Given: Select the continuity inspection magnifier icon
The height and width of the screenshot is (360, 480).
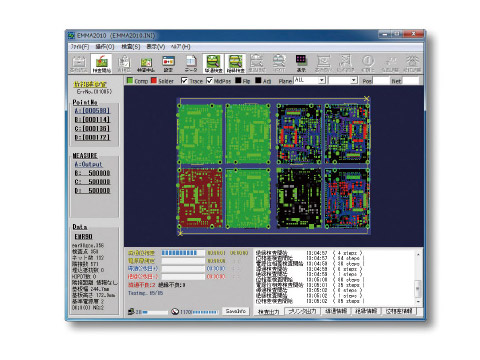Looking at the screenshot, I should (x=213, y=64).
